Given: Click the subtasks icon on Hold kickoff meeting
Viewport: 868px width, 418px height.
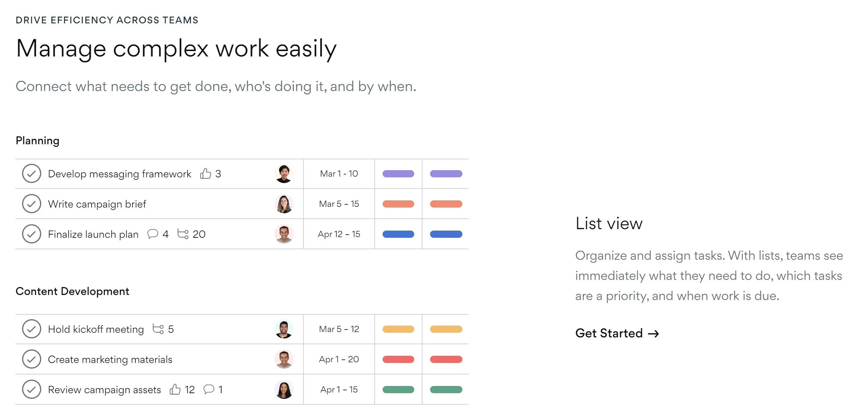Looking at the screenshot, I should [x=159, y=329].
